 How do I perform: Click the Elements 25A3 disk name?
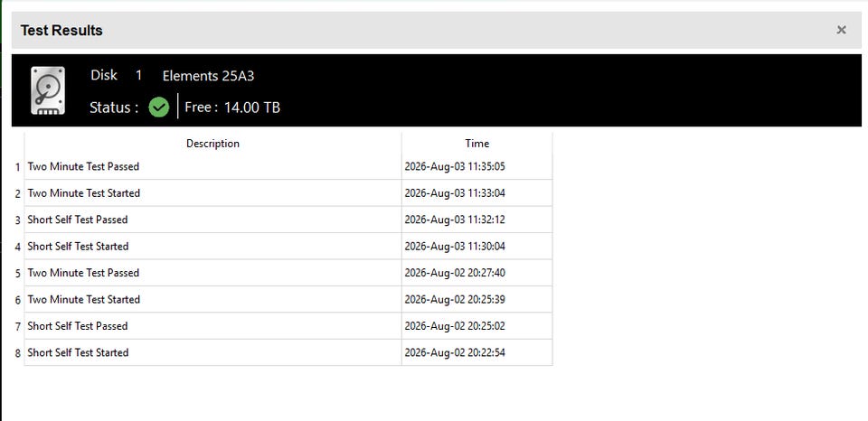[x=208, y=77]
